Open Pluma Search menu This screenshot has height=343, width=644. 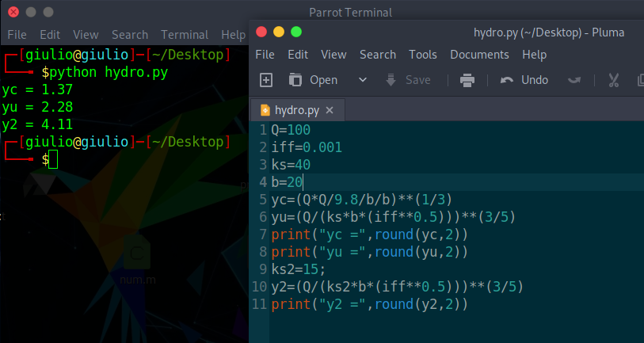(x=378, y=55)
